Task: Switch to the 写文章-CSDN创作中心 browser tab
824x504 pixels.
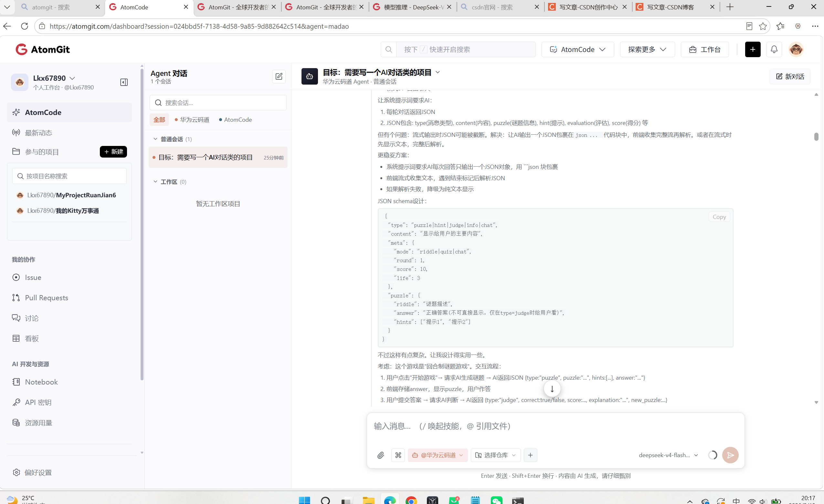Action: click(x=588, y=7)
